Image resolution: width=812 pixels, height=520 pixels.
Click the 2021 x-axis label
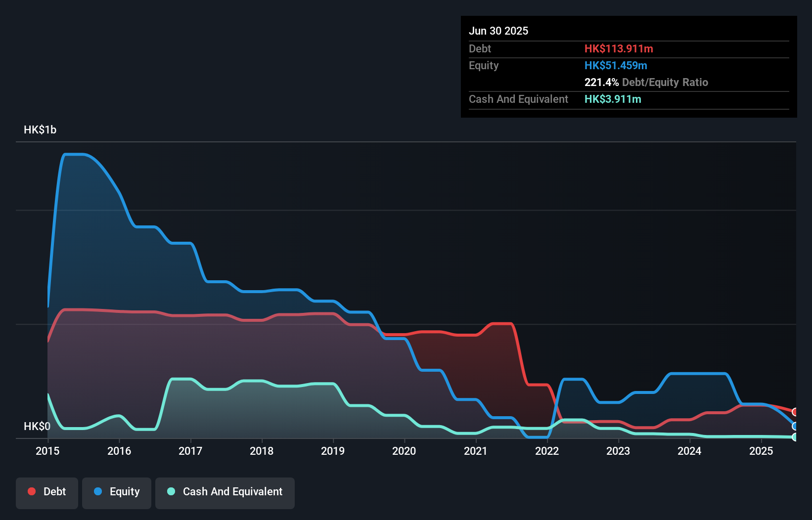click(476, 451)
